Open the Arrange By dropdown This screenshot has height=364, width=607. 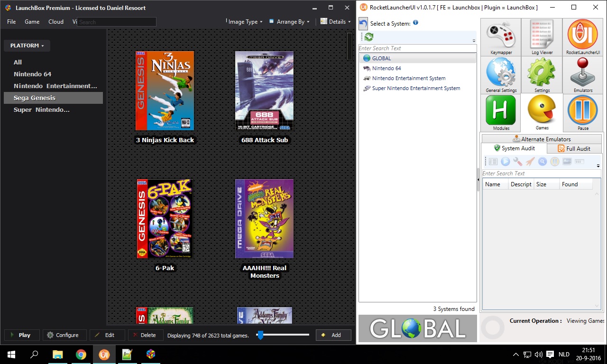[289, 22]
